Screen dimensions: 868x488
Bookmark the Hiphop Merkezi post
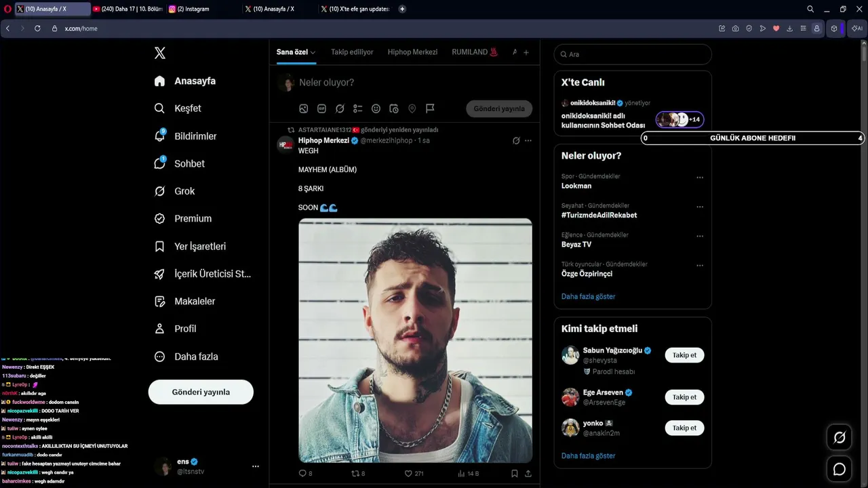coord(514,473)
